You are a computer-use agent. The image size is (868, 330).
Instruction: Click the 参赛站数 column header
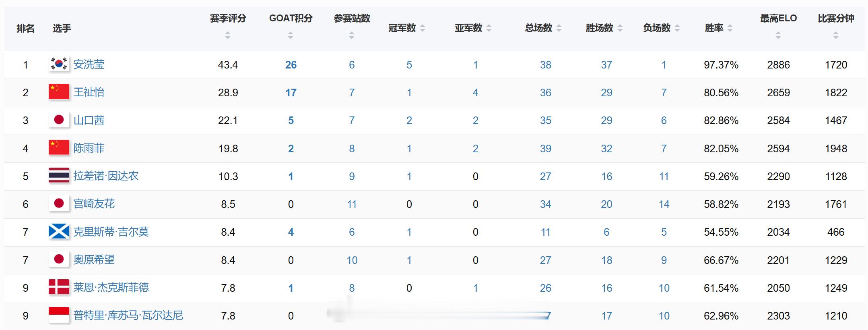(352, 18)
